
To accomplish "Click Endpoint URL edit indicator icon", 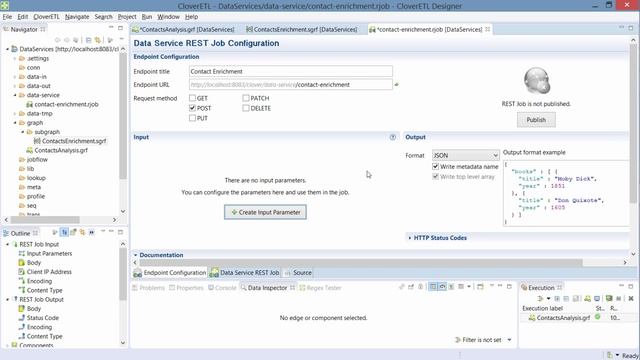I will [x=396, y=85].
